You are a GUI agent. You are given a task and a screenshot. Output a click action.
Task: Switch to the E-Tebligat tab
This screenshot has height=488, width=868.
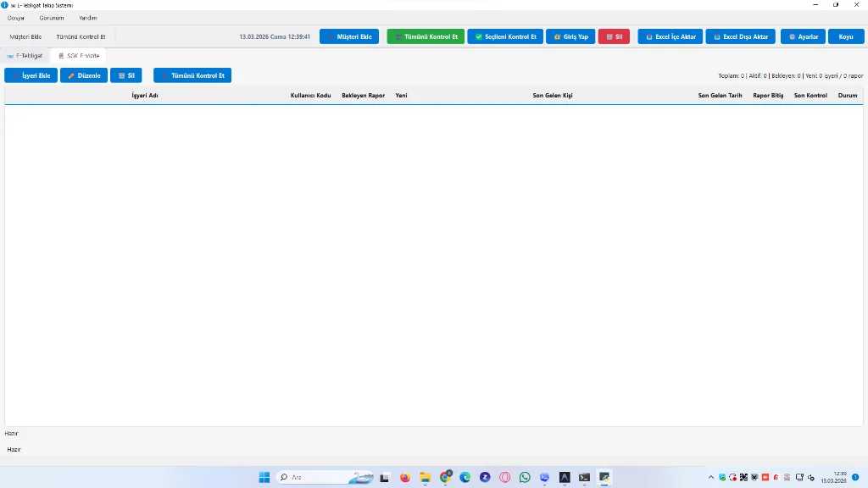pyautogui.click(x=25, y=56)
